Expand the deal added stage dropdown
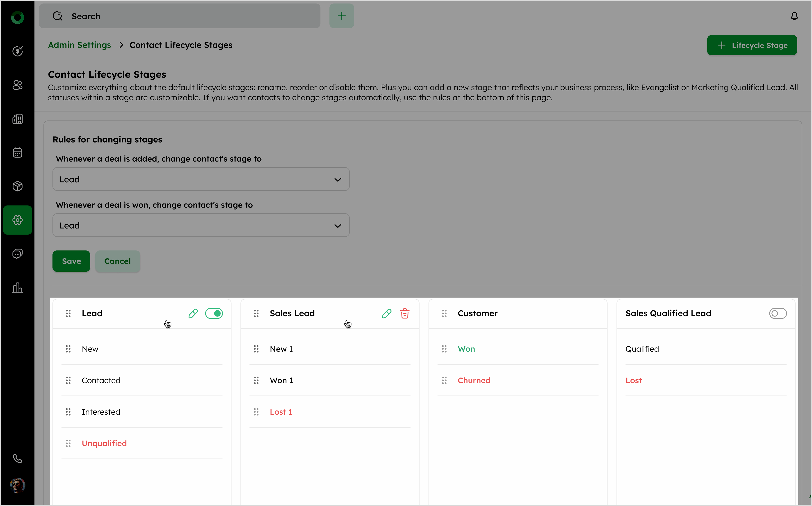 click(201, 179)
